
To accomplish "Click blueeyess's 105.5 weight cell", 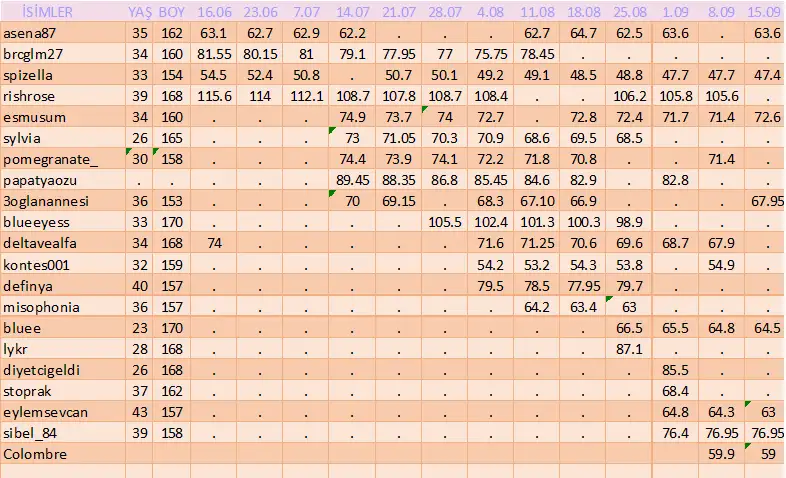I will 443,222.
